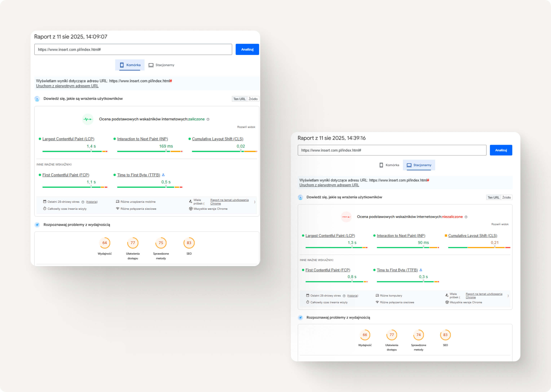551x392 pixels.
Task: Open First Contentful Paint link showing 0,8 s
Action: [328, 270]
